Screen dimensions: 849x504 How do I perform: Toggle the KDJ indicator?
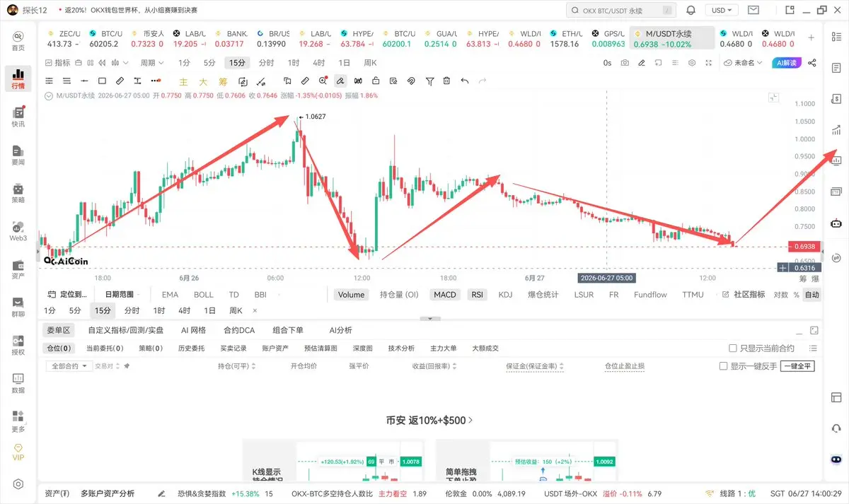(x=505, y=295)
